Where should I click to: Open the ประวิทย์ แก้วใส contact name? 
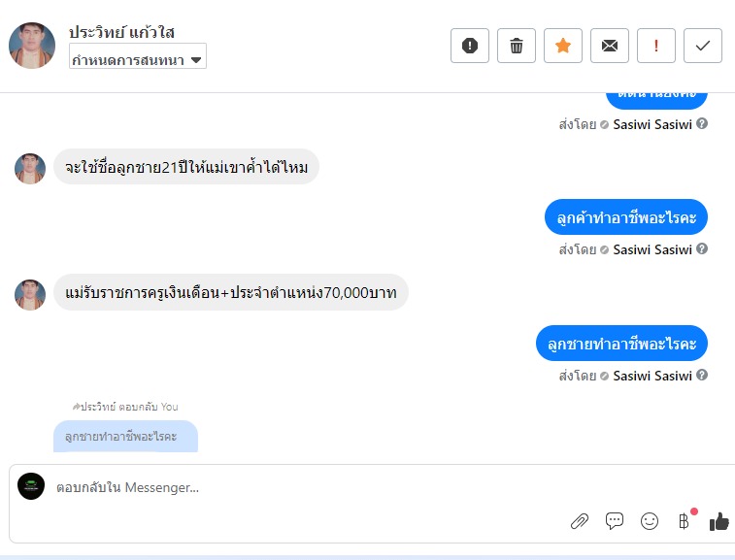click(121, 33)
